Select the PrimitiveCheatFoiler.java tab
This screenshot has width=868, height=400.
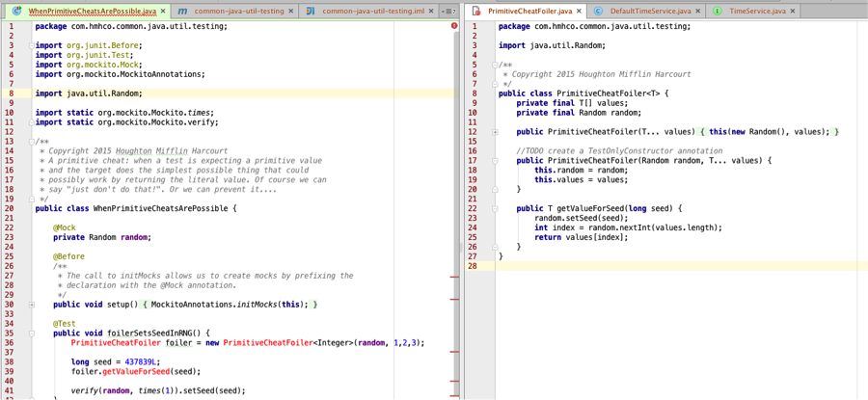[x=526, y=11]
